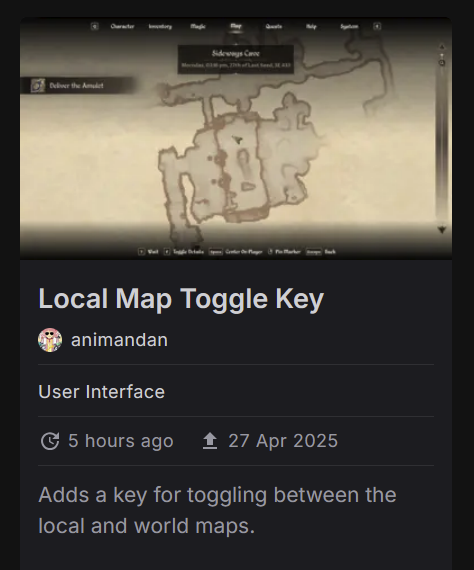Open the System tab

[x=349, y=26]
